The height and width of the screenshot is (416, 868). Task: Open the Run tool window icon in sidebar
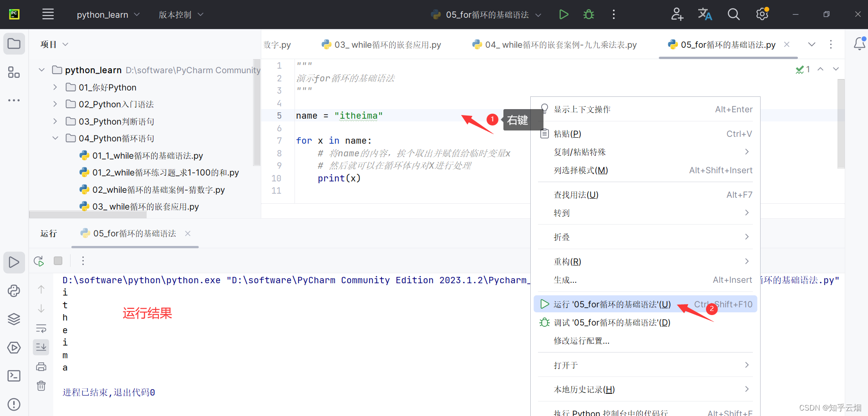pos(14,262)
